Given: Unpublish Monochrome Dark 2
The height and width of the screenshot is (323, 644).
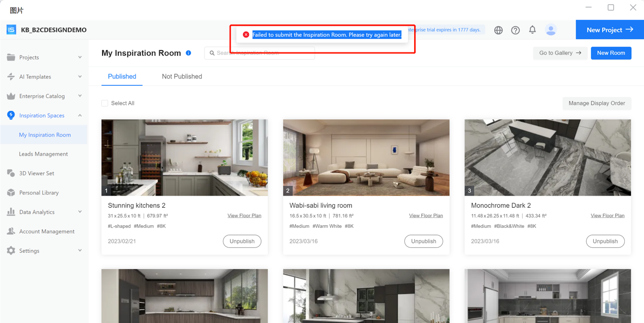Looking at the screenshot, I should click(x=605, y=241).
